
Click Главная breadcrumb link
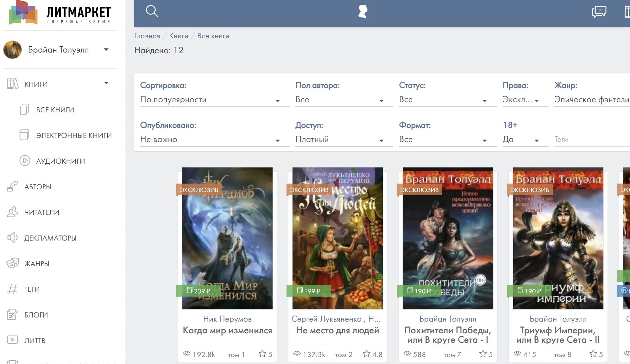tap(147, 35)
